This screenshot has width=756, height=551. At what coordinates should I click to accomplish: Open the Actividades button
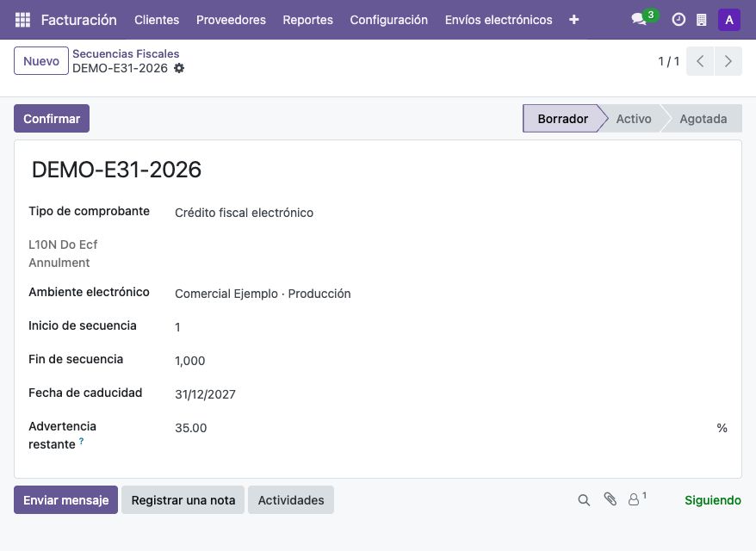point(291,500)
